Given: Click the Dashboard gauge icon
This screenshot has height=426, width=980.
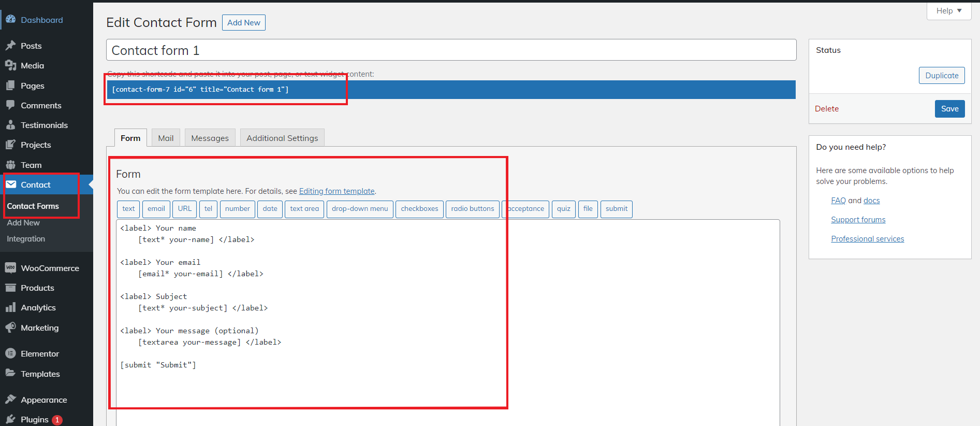Looking at the screenshot, I should point(10,20).
